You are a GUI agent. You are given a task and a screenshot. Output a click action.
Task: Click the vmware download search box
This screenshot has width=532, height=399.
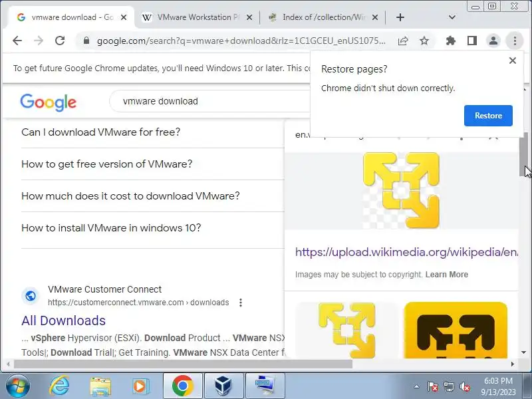point(210,101)
